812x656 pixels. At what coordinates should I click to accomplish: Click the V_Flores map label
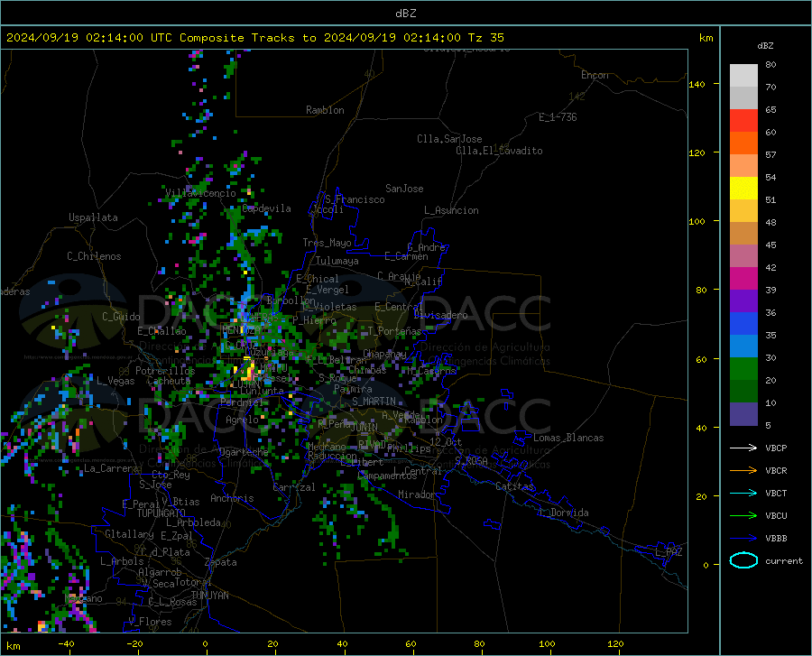click(x=150, y=622)
